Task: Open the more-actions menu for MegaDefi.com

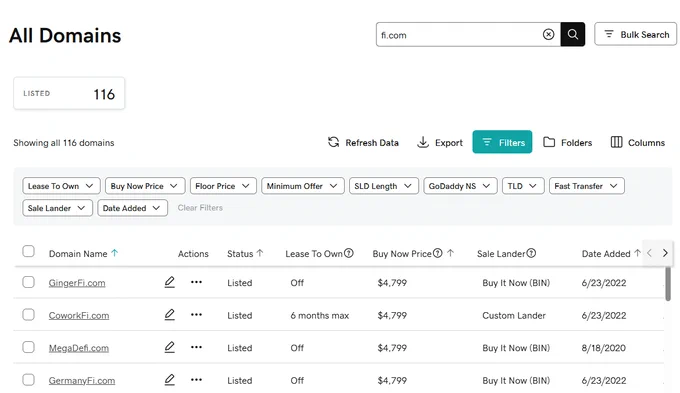Action: 196,347
